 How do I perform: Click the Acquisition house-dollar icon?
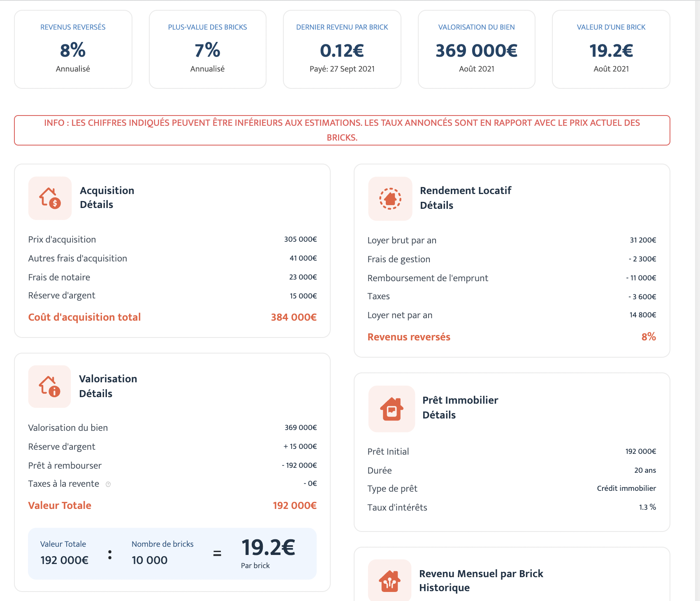coord(50,198)
